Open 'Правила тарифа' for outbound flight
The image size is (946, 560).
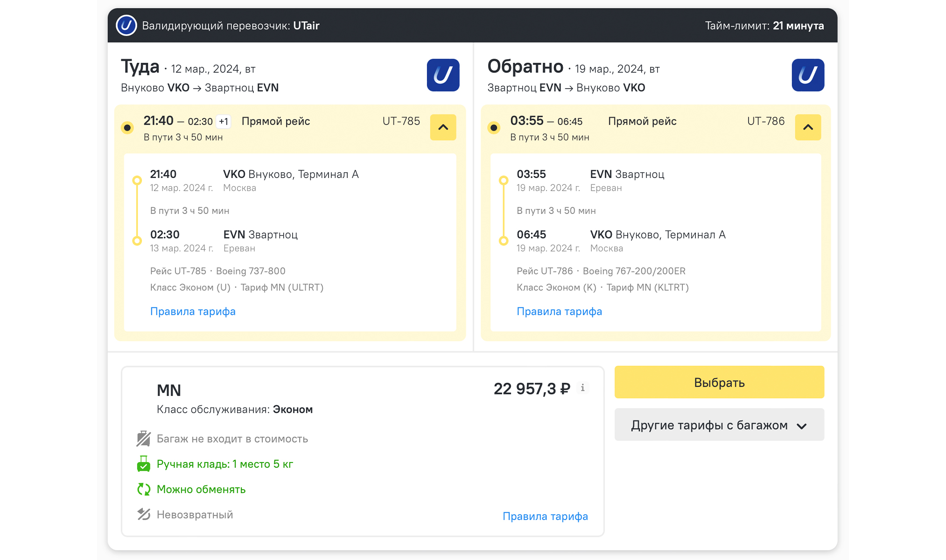193,311
